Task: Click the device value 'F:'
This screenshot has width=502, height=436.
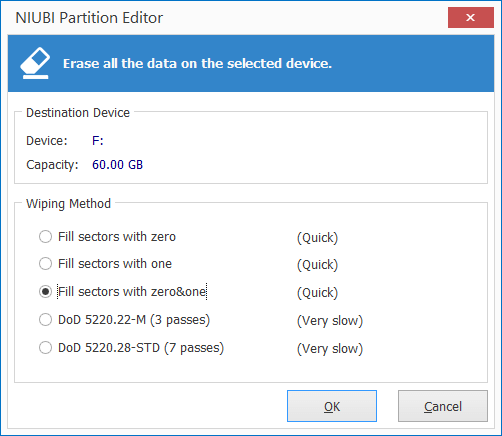Action: pos(98,141)
